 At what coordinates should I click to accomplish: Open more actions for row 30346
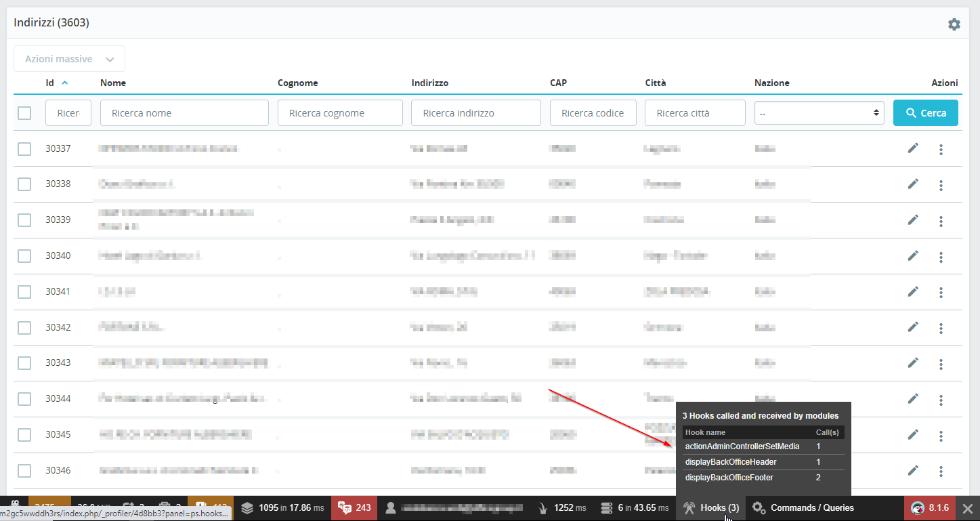click(941, 472)
